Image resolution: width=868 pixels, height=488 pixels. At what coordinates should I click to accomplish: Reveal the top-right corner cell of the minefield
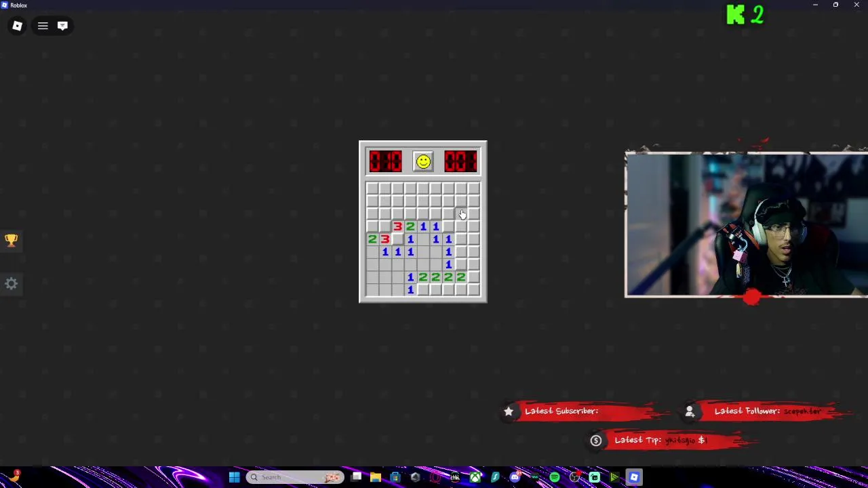(474, 188)
